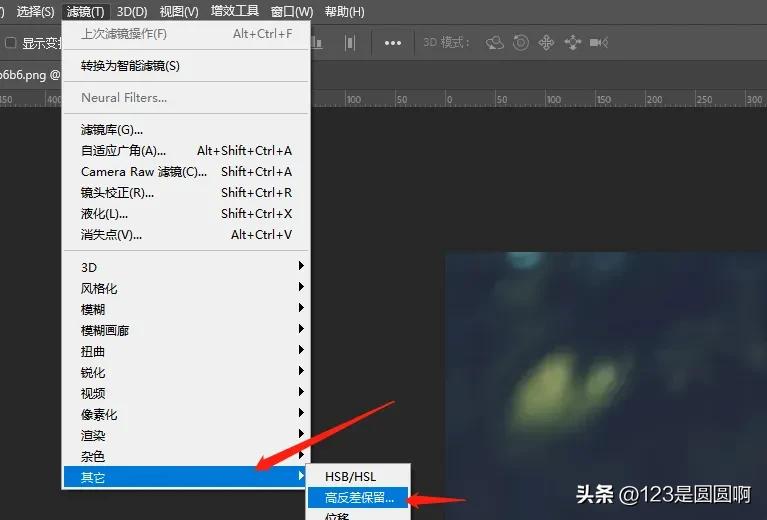Select the 3D roll mode icon
The width and height of the screenshot is (767, 520).
coord(520,43)
